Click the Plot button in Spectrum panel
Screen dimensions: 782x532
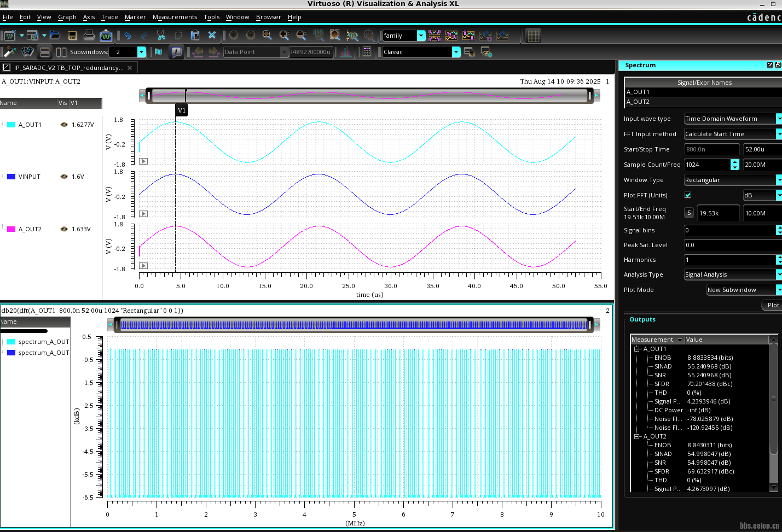[x=772, y=305]
